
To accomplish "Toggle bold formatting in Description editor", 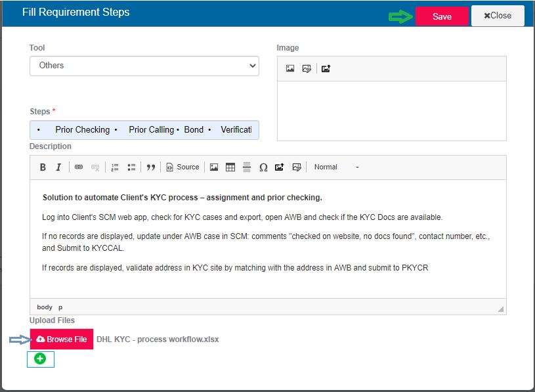I will click(43, 167).
